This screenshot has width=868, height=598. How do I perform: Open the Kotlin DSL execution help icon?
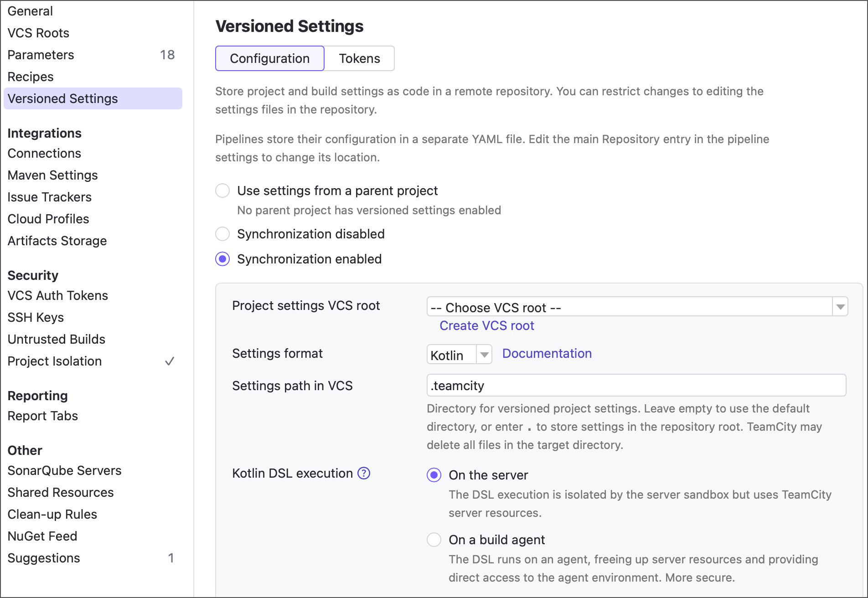tap(364, 473)
